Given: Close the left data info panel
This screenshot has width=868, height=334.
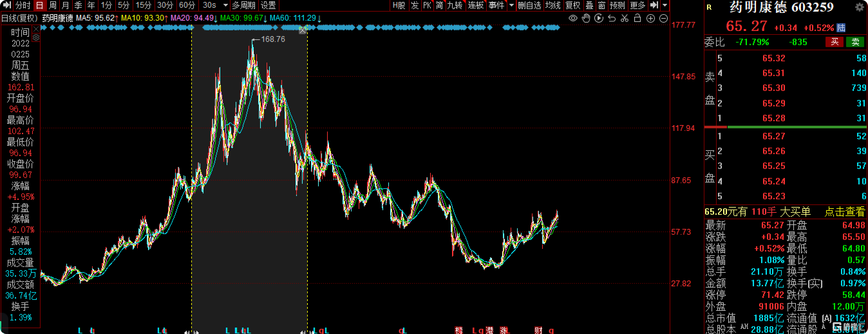Looking at the screenshot, I should click(x=36, y=29).
